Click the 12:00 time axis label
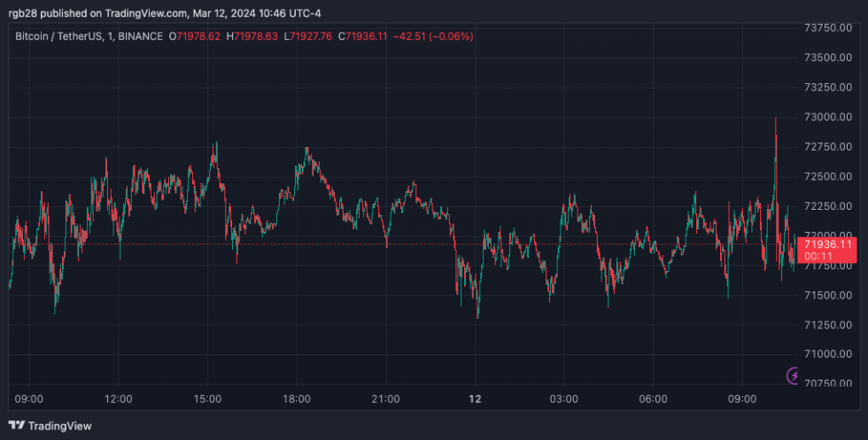 pyautogui.click(x=118, y=399)
